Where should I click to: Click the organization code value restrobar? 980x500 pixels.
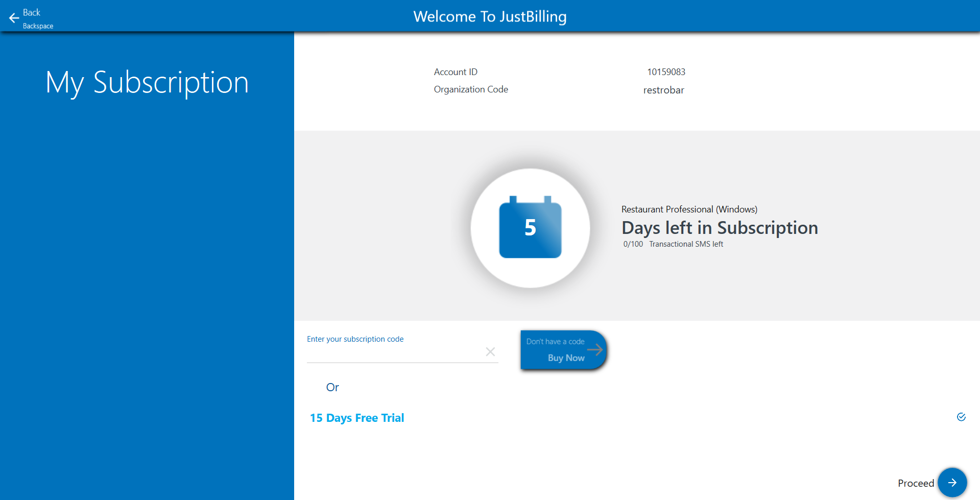click(663, 90)
